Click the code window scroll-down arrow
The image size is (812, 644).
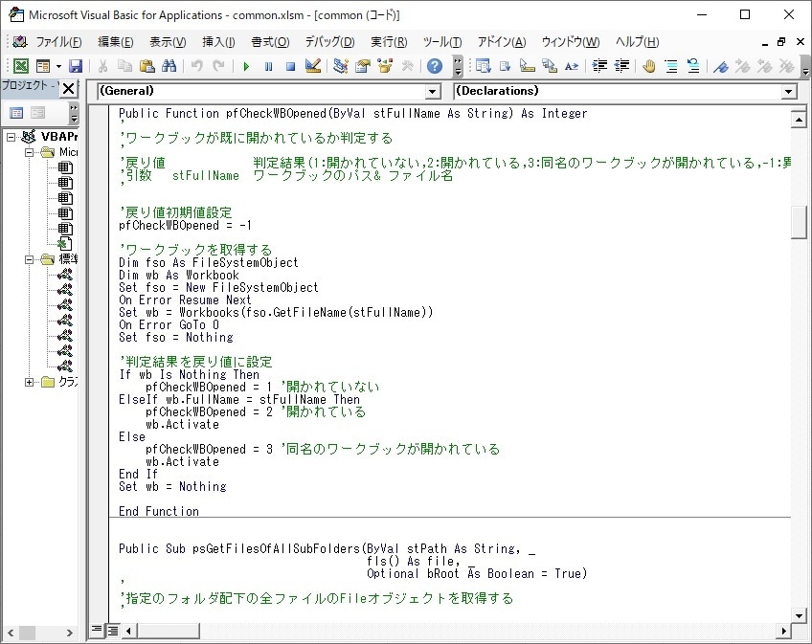point(799,615)
